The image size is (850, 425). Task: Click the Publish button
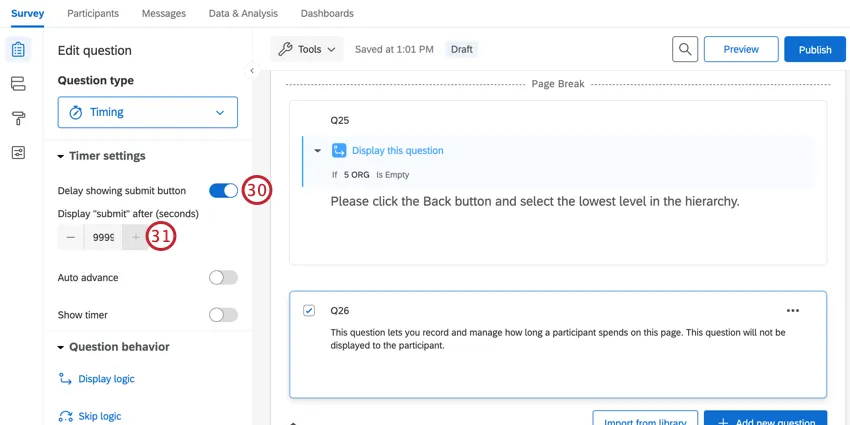814,49
